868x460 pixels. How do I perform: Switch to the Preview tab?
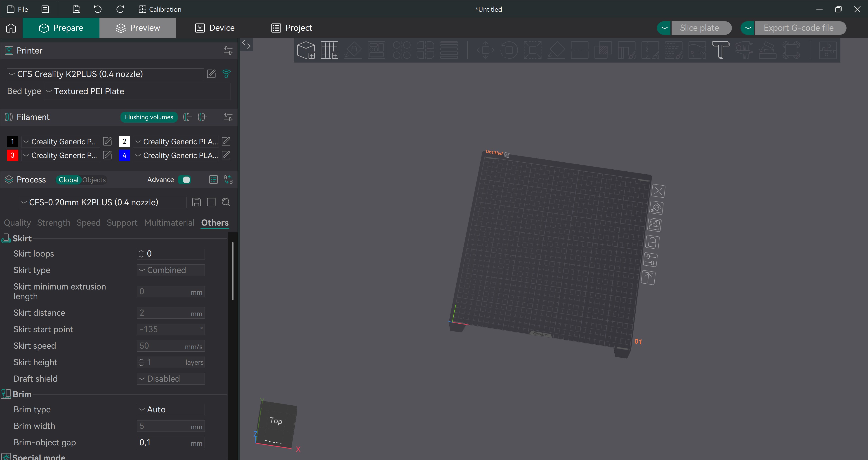click(x=138, y=28)
